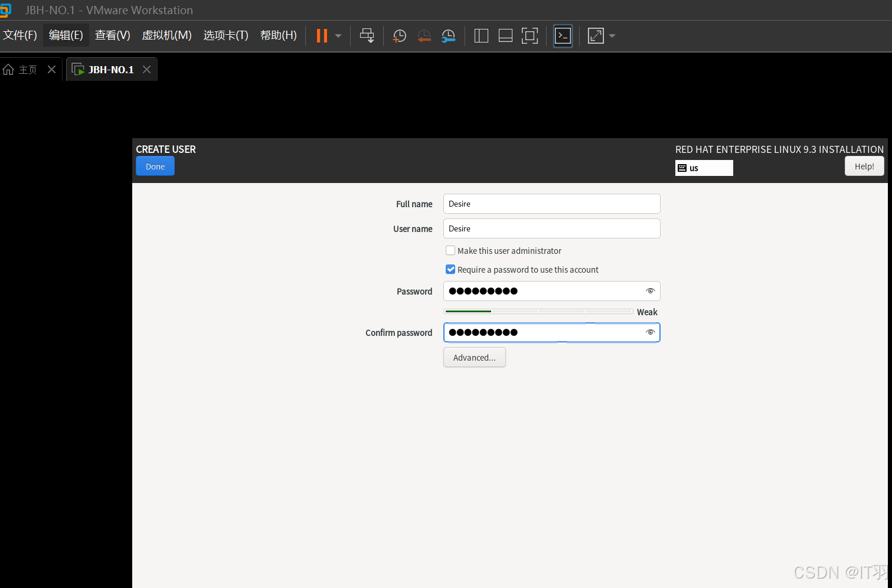Open the 文件(F) menu
Screen dimensions: 892x588
coord(20,35)
